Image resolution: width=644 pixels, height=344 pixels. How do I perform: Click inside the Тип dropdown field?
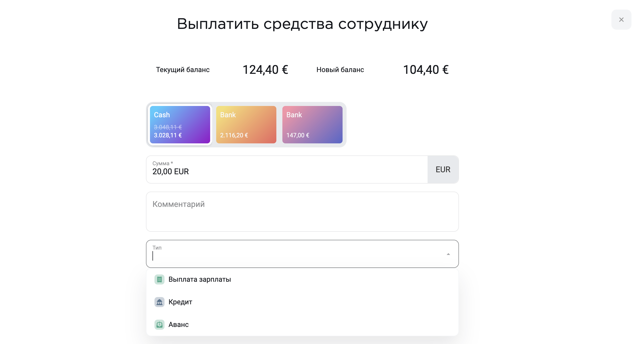tap(302, 254)
